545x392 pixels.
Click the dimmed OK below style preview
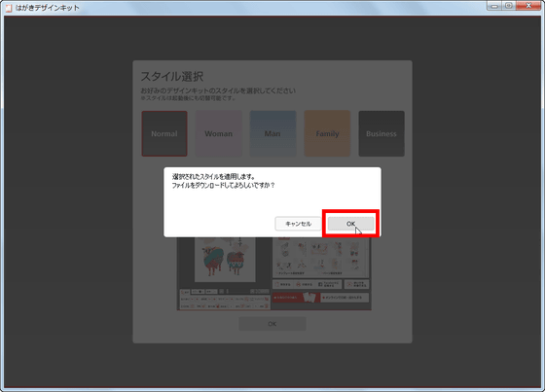[272, 324]
